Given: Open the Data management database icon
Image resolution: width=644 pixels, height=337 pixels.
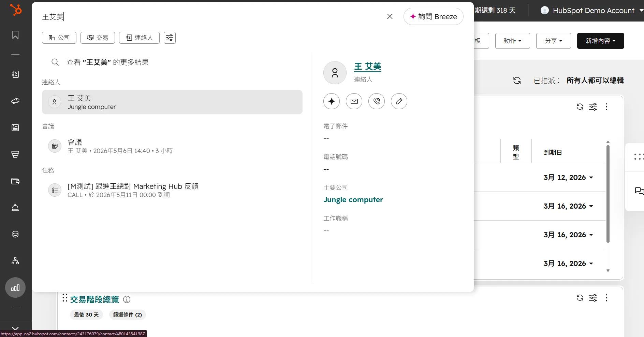Looking at the screenshot, I should 15,234.
